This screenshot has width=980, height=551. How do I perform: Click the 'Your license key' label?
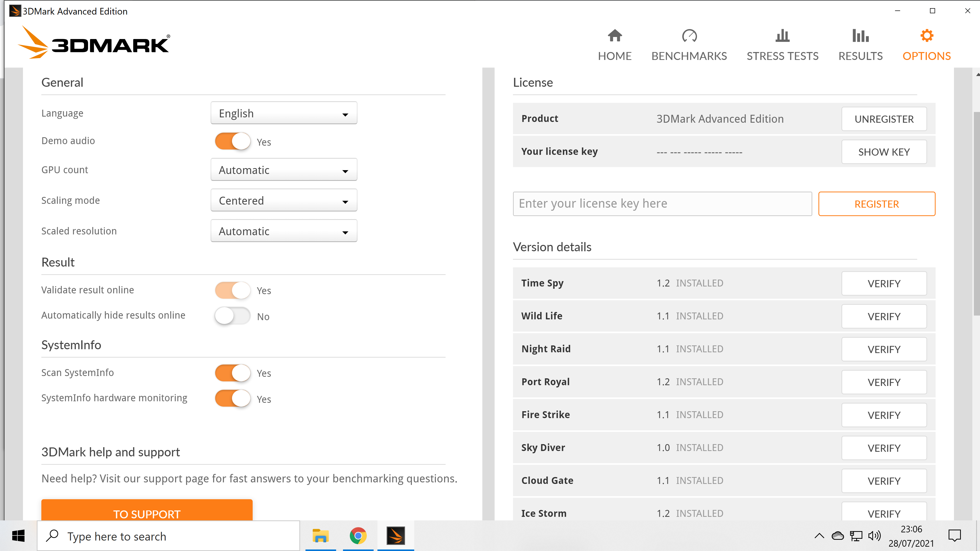point(559,152)
